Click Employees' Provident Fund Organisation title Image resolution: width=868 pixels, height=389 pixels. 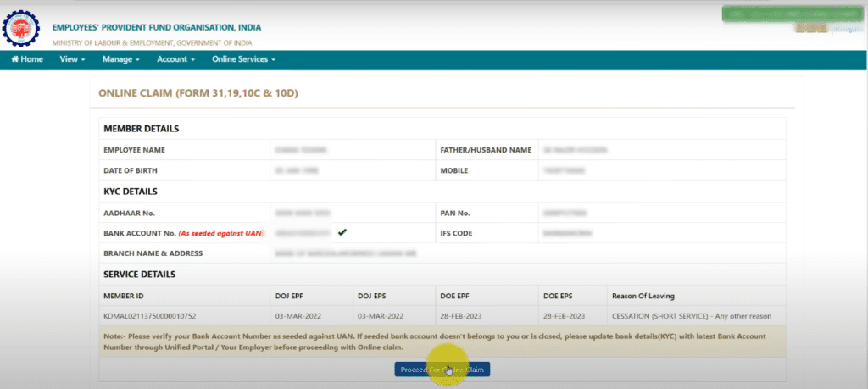[x=157, y=28]
